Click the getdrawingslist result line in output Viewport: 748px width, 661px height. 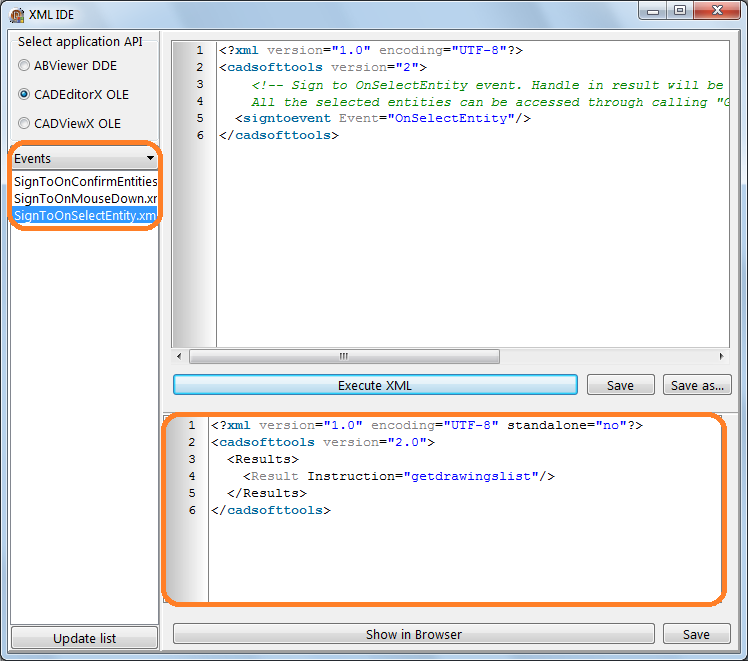[398, 476]
